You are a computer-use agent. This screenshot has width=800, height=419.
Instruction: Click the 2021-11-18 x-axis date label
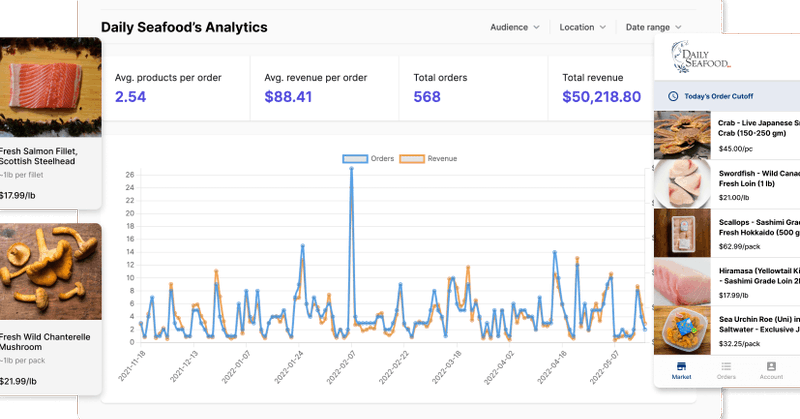click(x=131, y=366)
